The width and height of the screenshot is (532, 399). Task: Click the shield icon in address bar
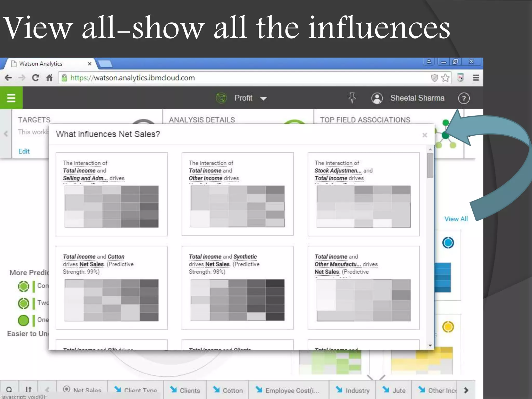tap(434, 78)
